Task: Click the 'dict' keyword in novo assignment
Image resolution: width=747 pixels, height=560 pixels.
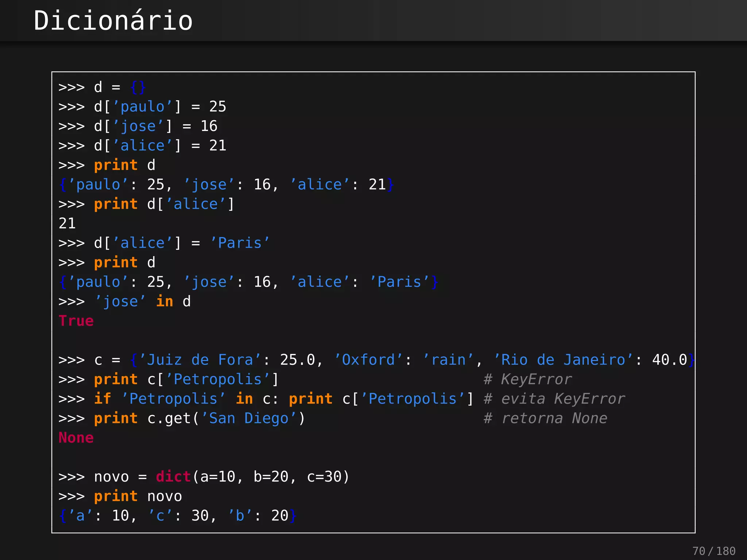Action: coord(173,477)
